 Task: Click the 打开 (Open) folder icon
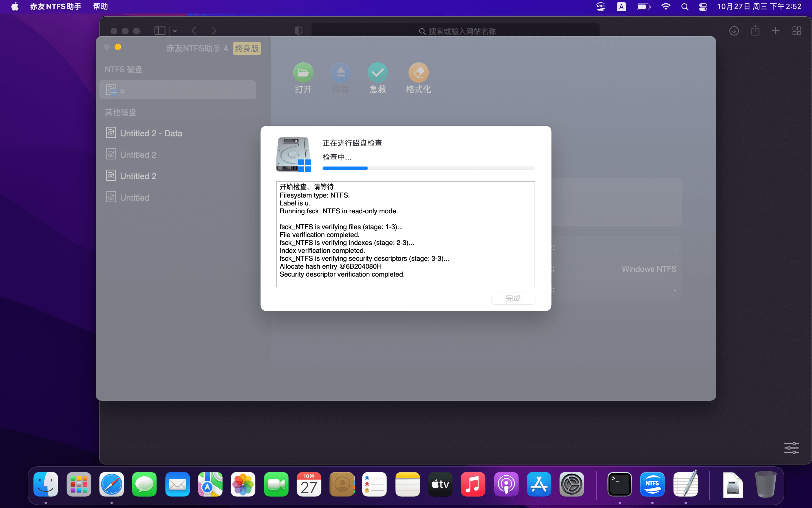point(303,72)
